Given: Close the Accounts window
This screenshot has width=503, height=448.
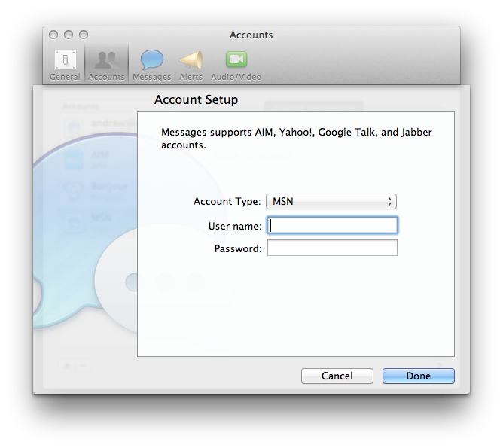Looking at the screenshot, I should click(53, 35).
